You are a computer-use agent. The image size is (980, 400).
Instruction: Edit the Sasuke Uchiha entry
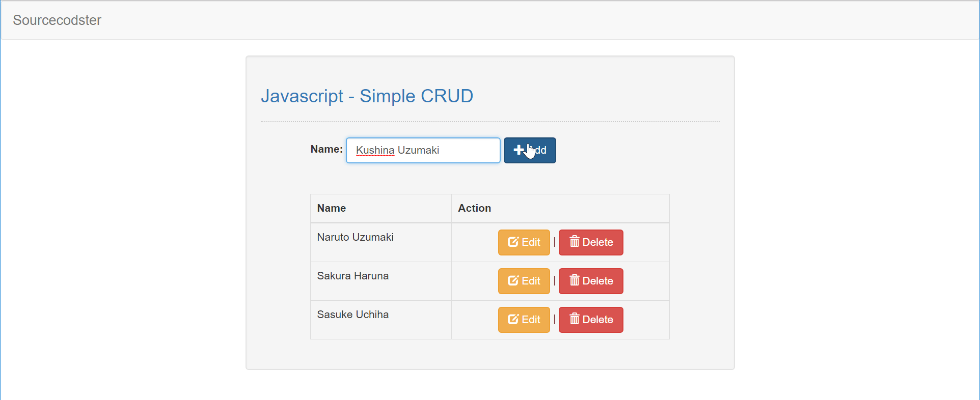(524, 320)
